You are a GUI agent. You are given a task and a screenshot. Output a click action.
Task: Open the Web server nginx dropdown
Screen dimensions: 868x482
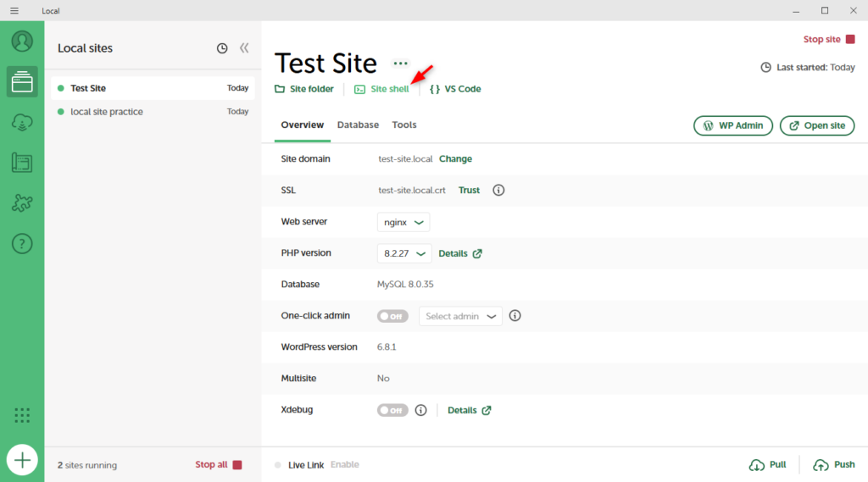click(403, 223)
